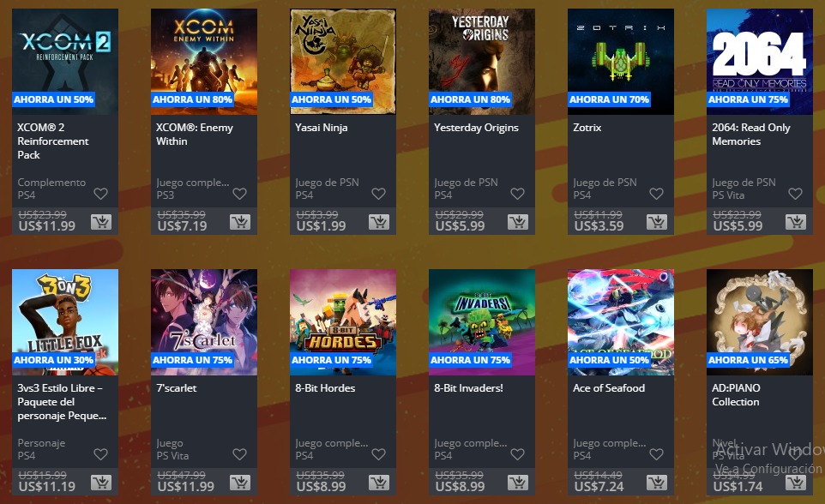
Task: Open the 7'scarlet cover art
Action: click(x=203, y=322)
